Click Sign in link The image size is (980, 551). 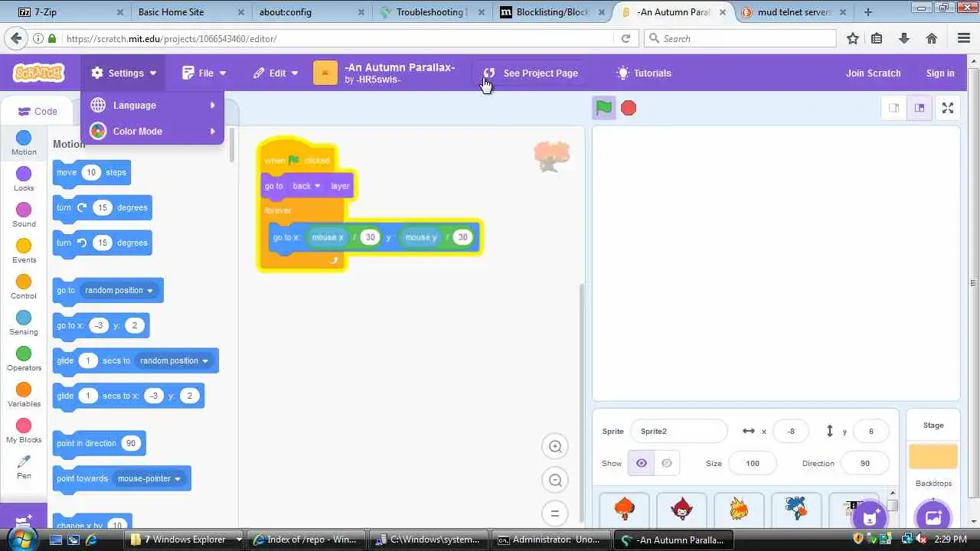pyautogui.click(x=940, y=73)
